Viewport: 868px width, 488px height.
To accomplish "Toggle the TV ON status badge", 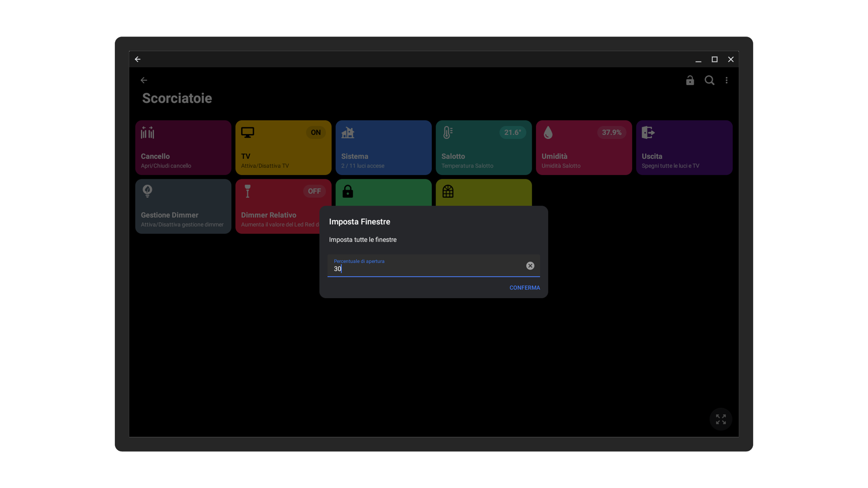I will tap(315, 133).
